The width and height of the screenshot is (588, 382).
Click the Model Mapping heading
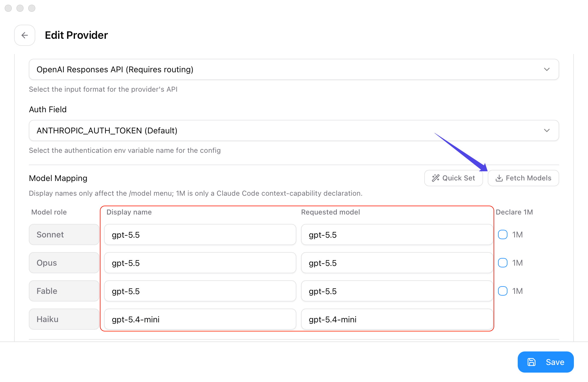(x=58, y=178)
